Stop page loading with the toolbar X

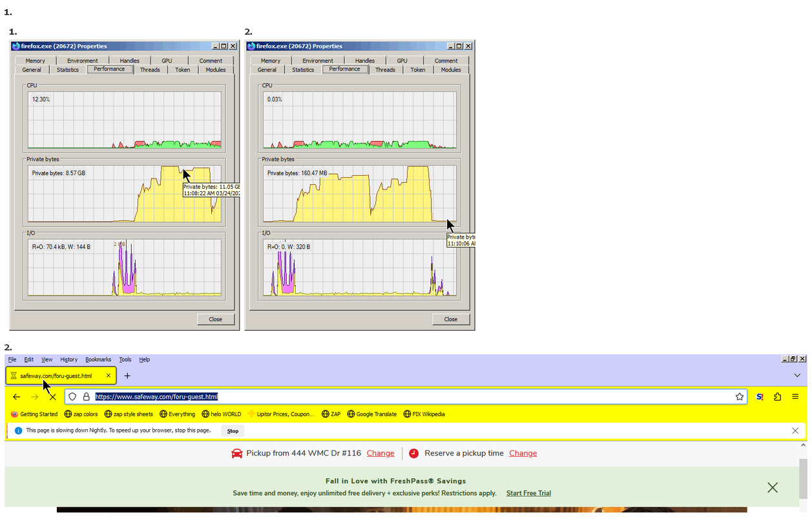pos(53,397)
